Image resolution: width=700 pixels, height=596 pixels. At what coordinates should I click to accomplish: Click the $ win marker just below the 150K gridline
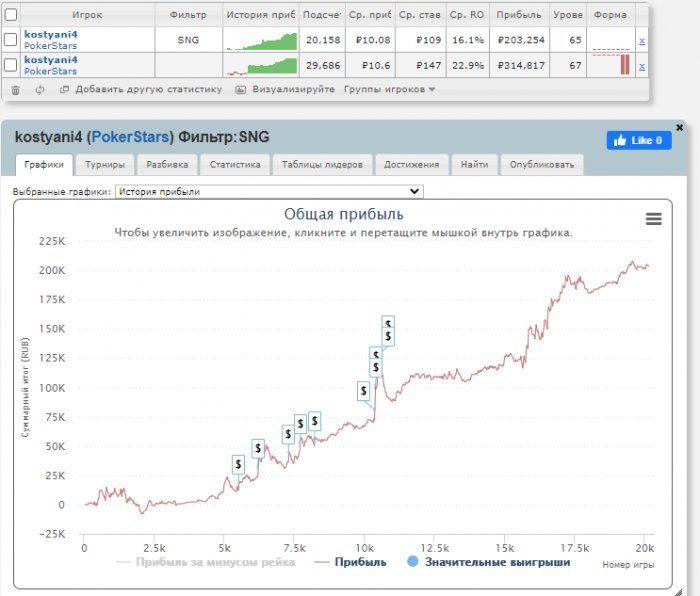(x=388, y=337)
